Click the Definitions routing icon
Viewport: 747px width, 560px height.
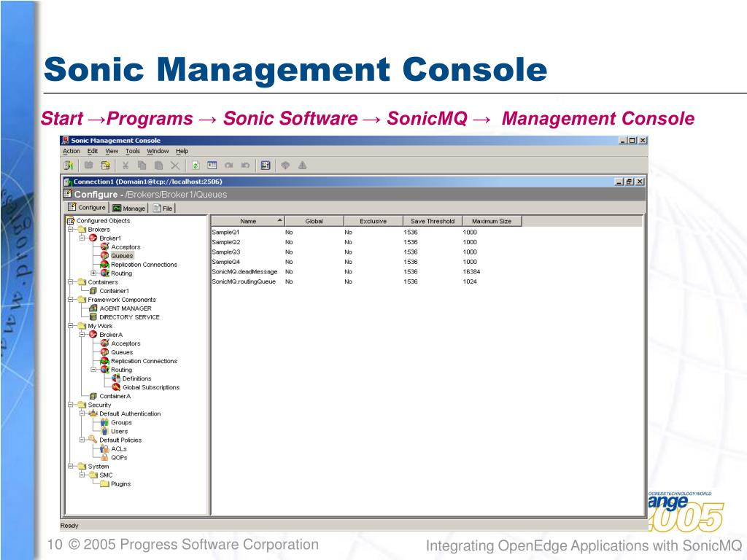coord(116,378)
